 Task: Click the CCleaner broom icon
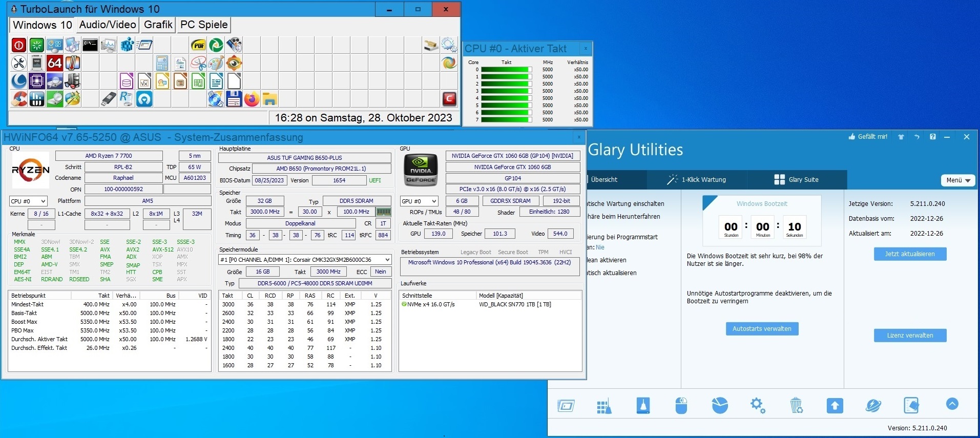click(x=19, y=98)
